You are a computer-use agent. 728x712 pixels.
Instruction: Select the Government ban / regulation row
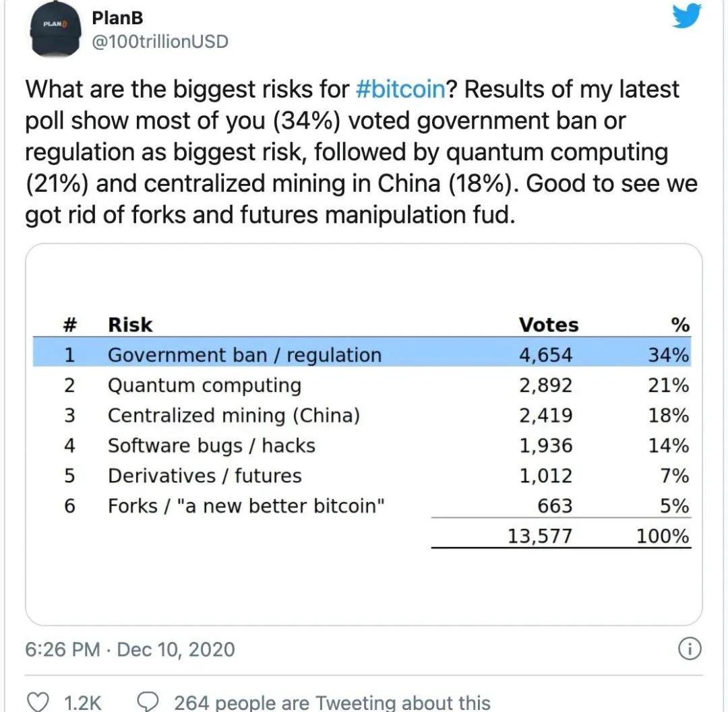245,355
